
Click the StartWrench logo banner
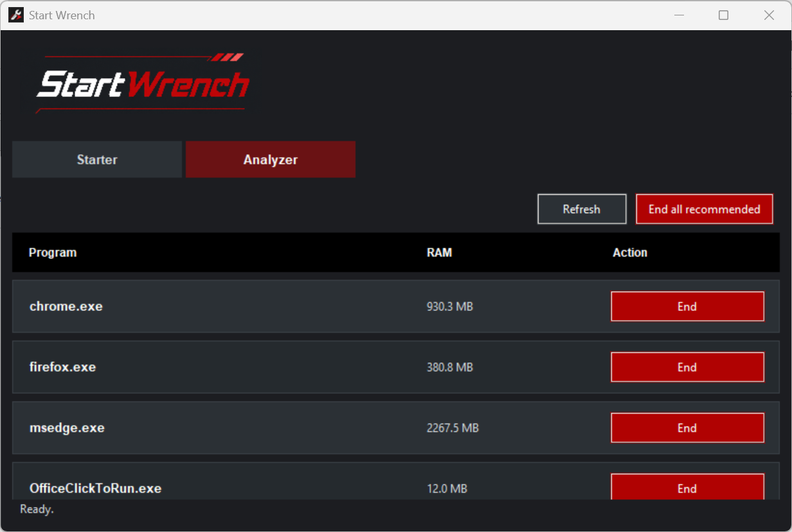point(142,84)
